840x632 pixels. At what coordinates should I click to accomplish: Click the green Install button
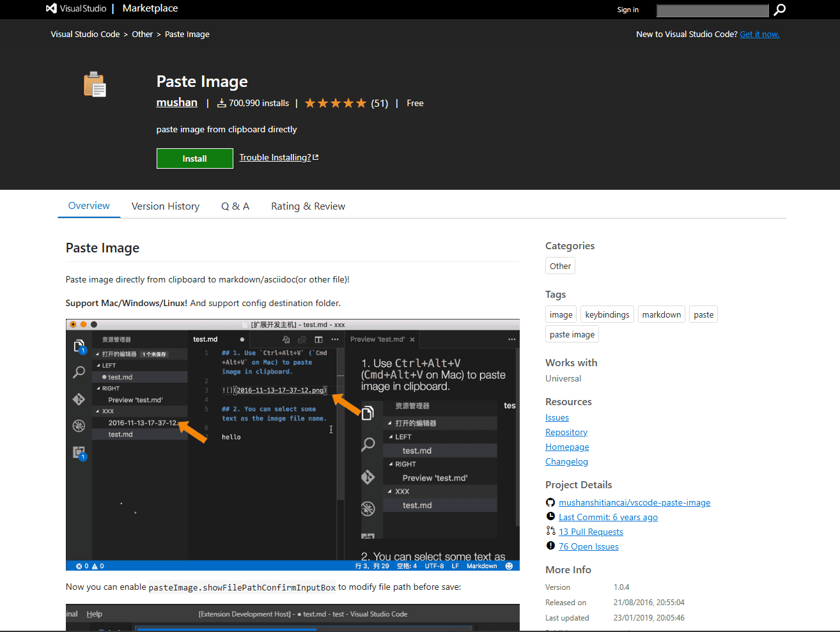pyautogui.click(x=194, y=158)
